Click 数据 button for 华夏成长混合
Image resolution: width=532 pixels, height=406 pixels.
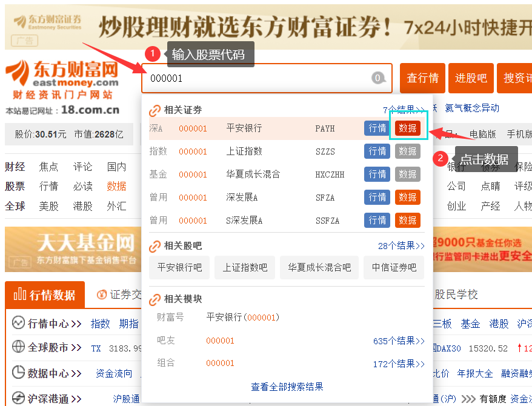407,175
